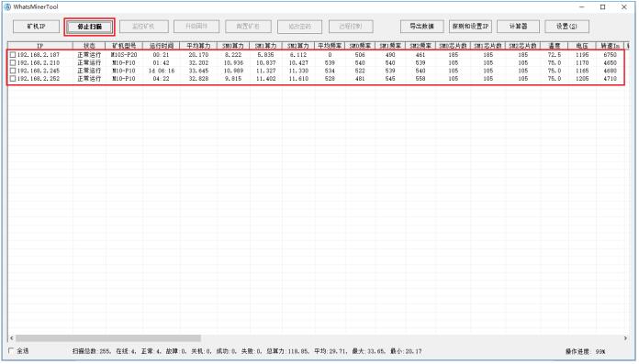
Task: Click the 总算力 total hashrate status text
Action: pyautogui.click(x=288, y=351)
